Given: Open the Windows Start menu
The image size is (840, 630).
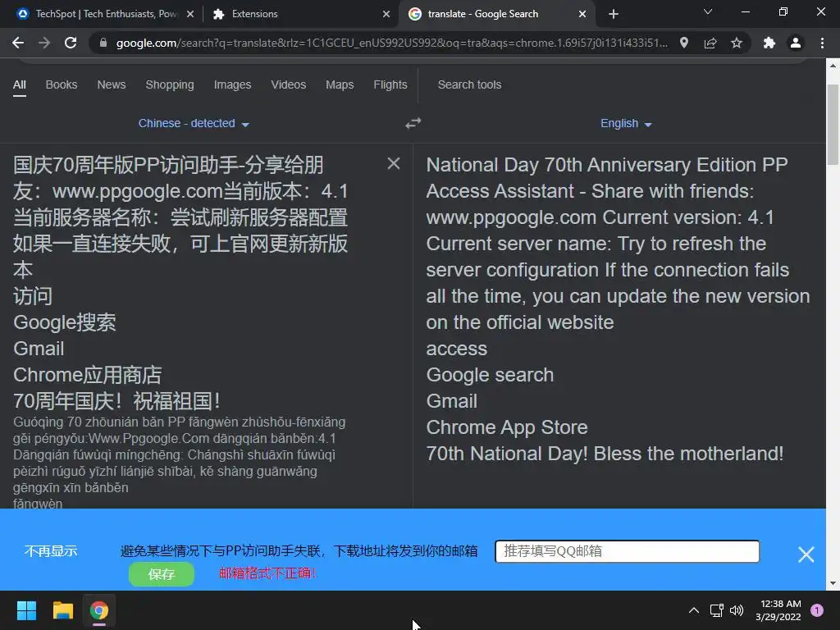Looking at the screenshot, I should [x=26, y=610].
